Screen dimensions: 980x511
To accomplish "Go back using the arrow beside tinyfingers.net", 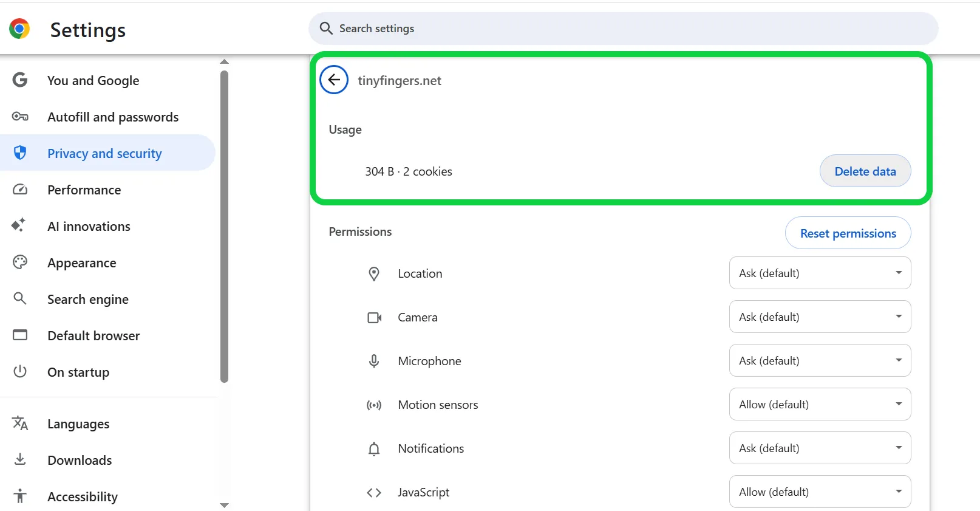I will 334,80.
